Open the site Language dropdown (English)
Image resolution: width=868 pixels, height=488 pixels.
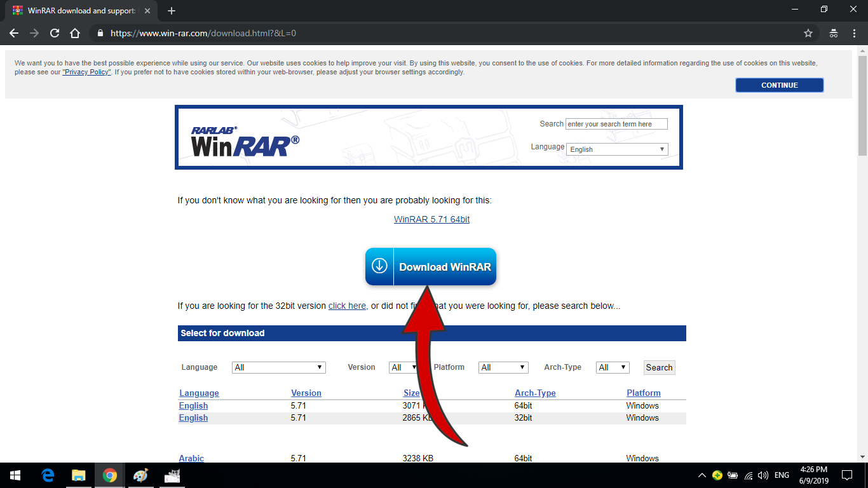tap(617, 149)
